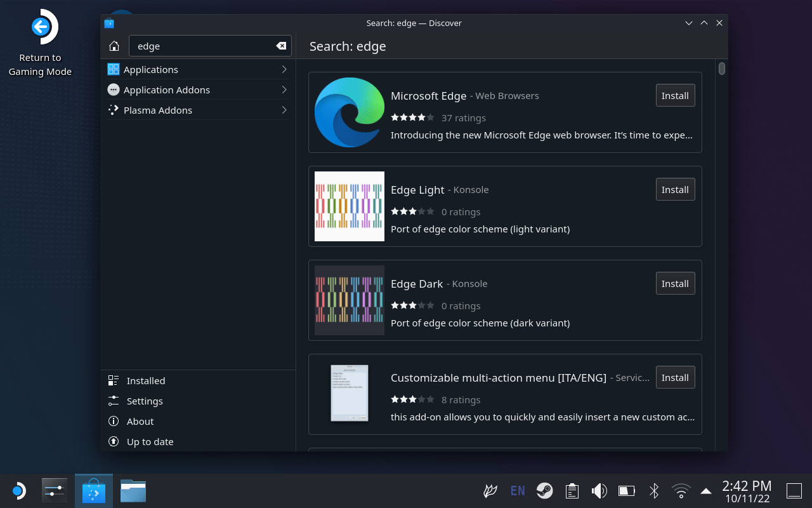Minimize the Discover window
Screen dimensions: 812x508
pyautogui.click(x=689, y=23)
